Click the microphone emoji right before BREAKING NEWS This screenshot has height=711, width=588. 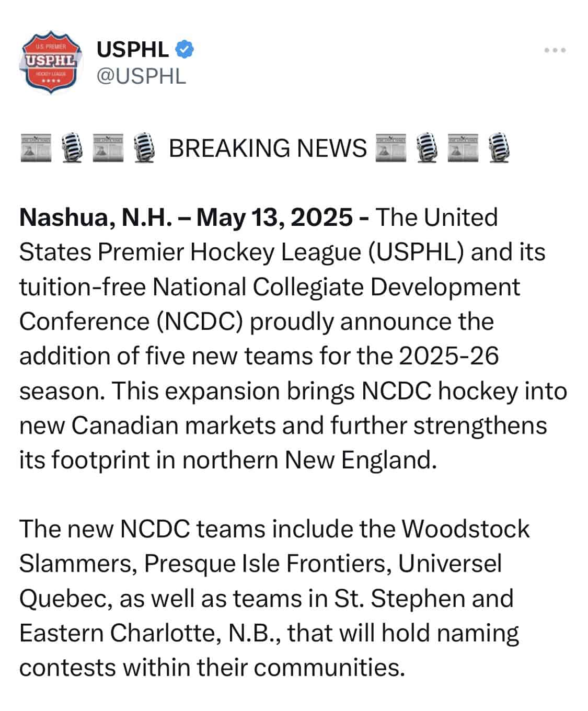coord(144,148)
